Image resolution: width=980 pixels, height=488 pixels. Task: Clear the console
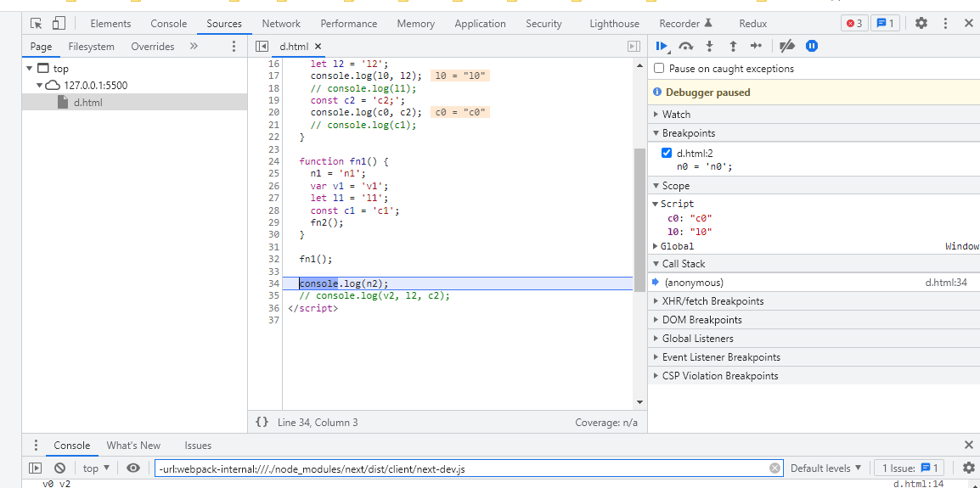[60, 468]
